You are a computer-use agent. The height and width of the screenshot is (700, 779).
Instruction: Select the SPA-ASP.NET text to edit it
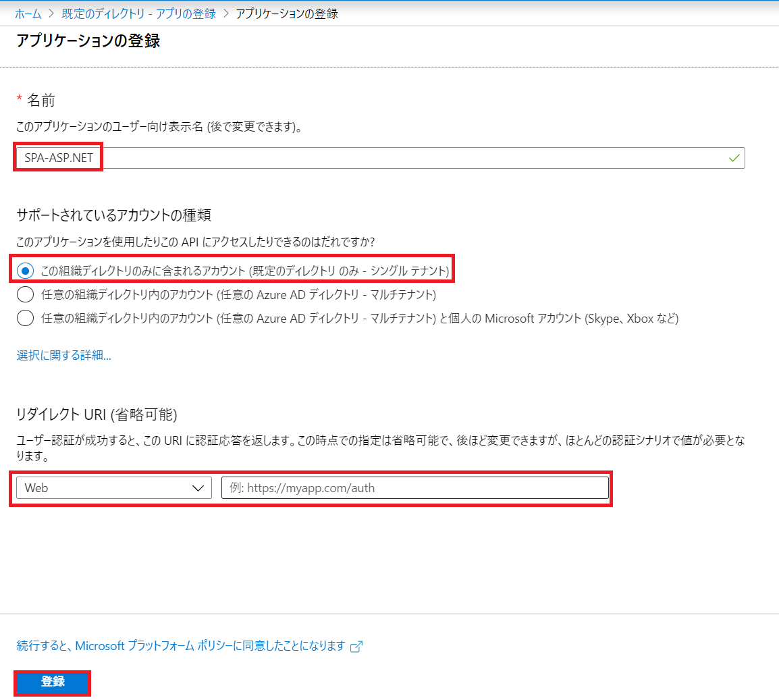tap(57, 157)
